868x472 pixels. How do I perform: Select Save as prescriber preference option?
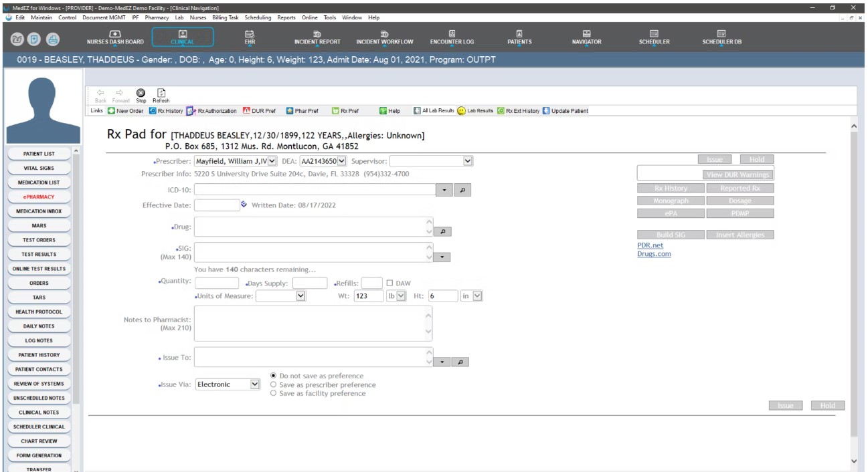(x=273, y=385)
